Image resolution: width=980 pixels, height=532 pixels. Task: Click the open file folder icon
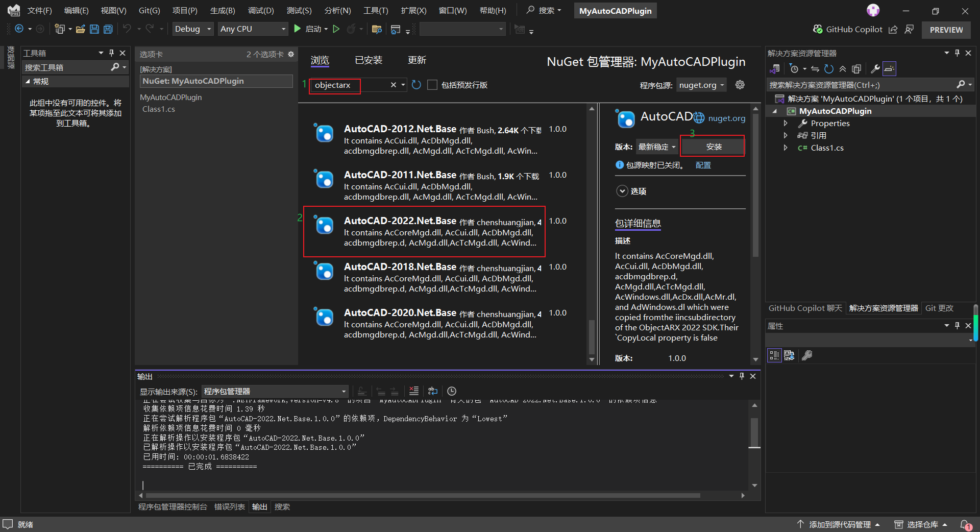[81, 29]
